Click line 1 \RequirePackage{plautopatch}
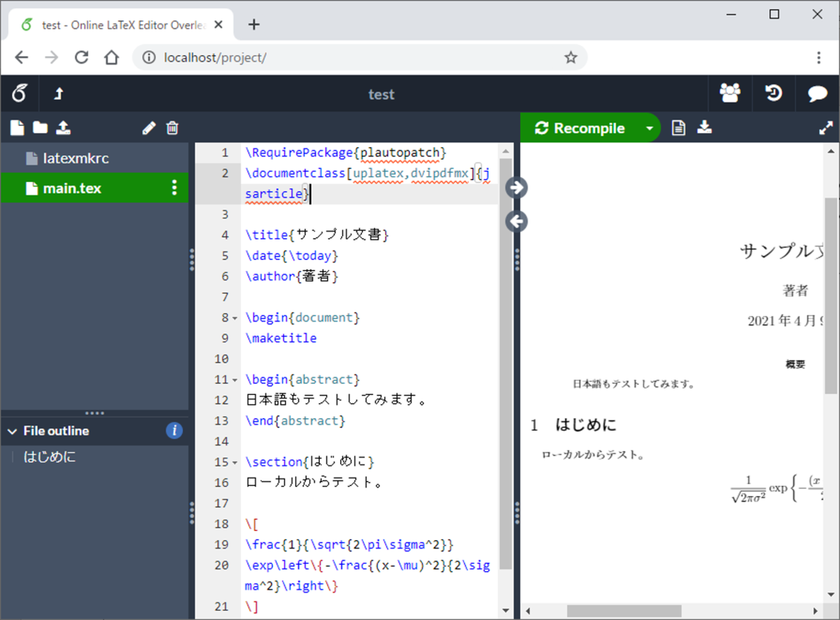 346,153
